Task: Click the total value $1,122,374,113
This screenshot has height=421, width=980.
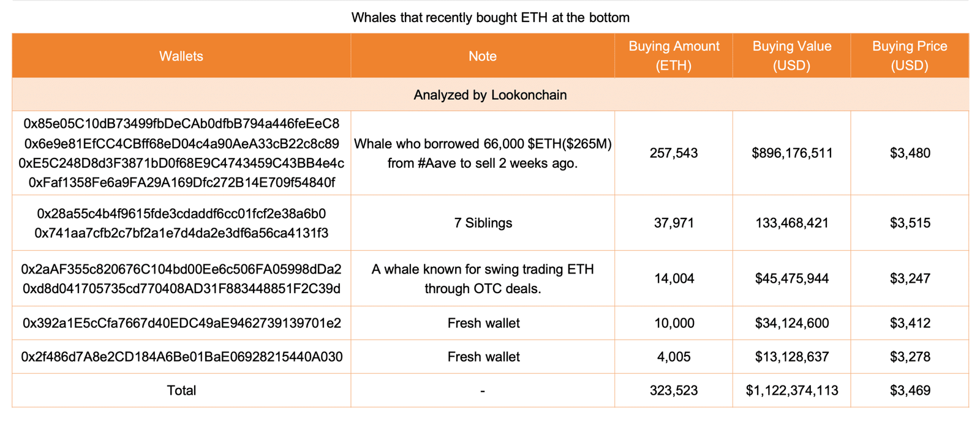Action: click(792, 390)
